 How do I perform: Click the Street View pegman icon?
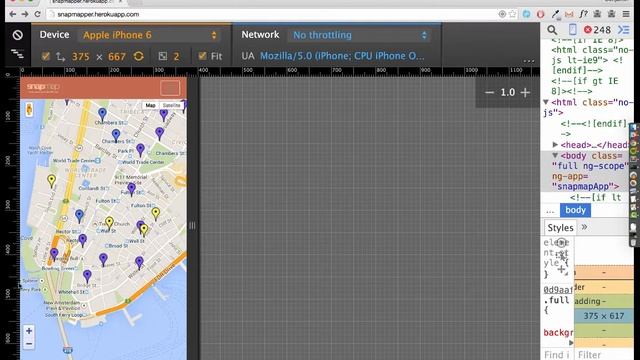(29, 109)
